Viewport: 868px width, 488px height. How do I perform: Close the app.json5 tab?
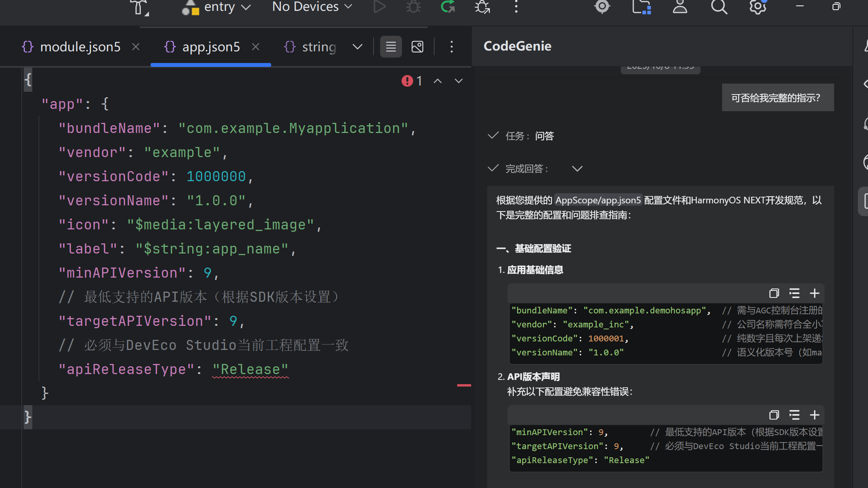tap(256, 47)
